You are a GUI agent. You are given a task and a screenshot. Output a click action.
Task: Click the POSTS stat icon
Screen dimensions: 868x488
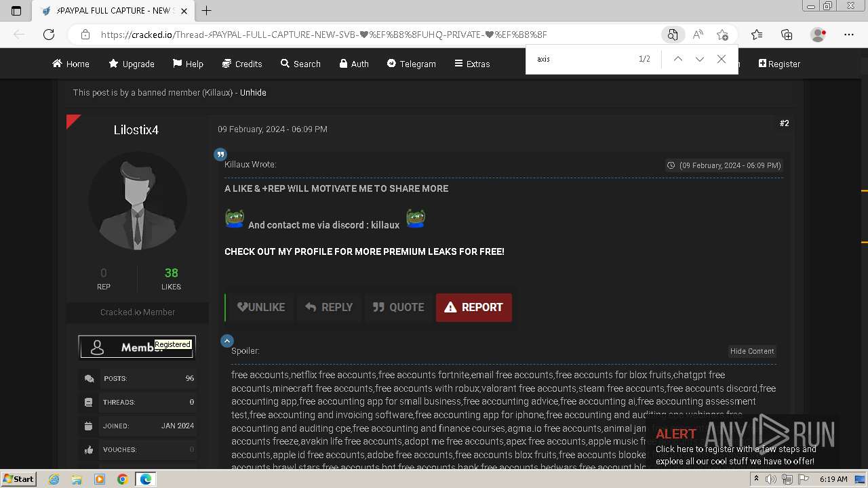[x=89, y=378]
